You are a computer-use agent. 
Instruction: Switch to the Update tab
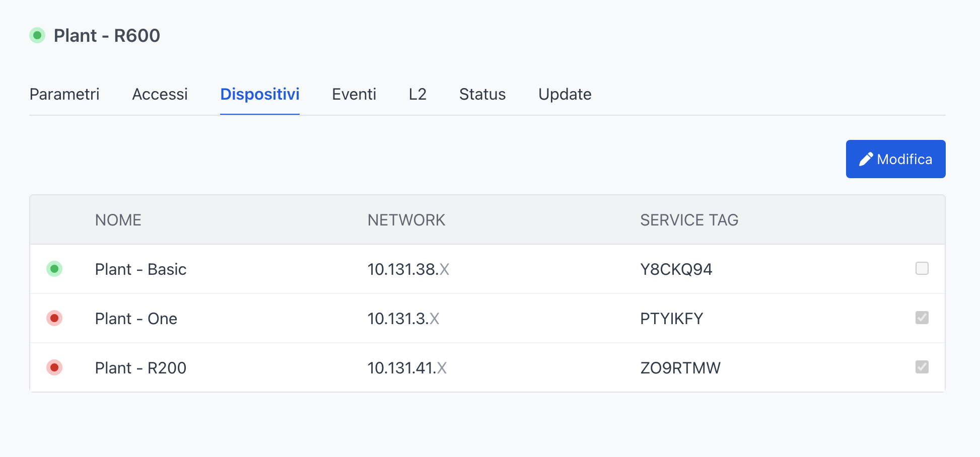point(565,94)
